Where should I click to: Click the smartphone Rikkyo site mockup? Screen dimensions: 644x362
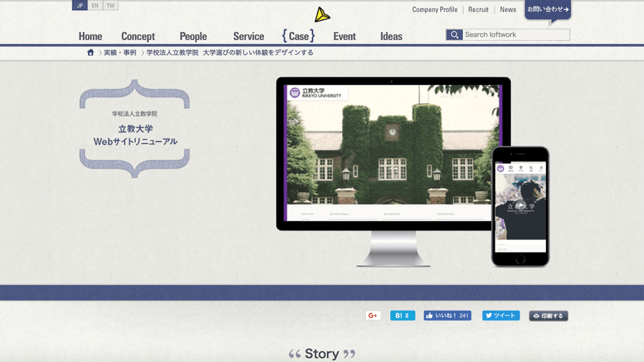click(520, 206)
